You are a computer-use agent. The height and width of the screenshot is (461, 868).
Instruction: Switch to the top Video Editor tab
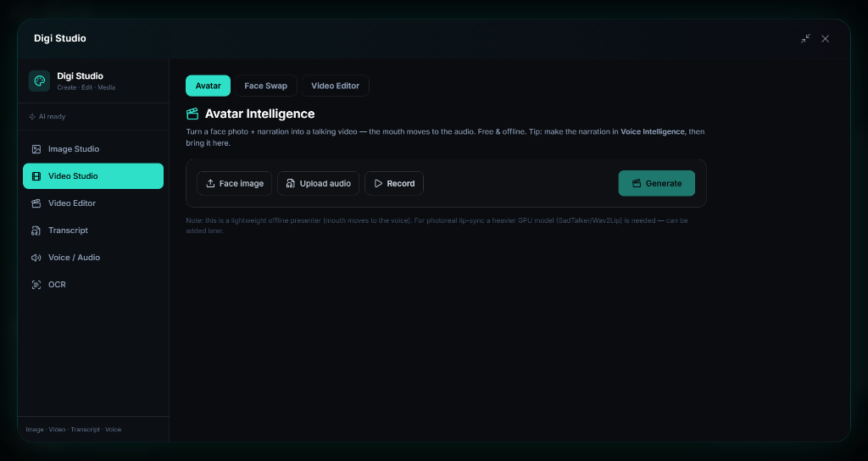coord(335,86)
